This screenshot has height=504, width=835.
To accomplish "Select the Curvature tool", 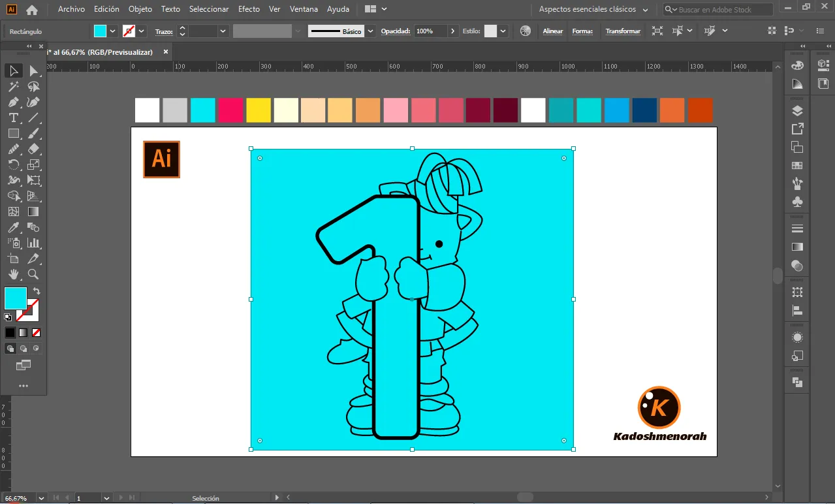I will click(33, 102).
